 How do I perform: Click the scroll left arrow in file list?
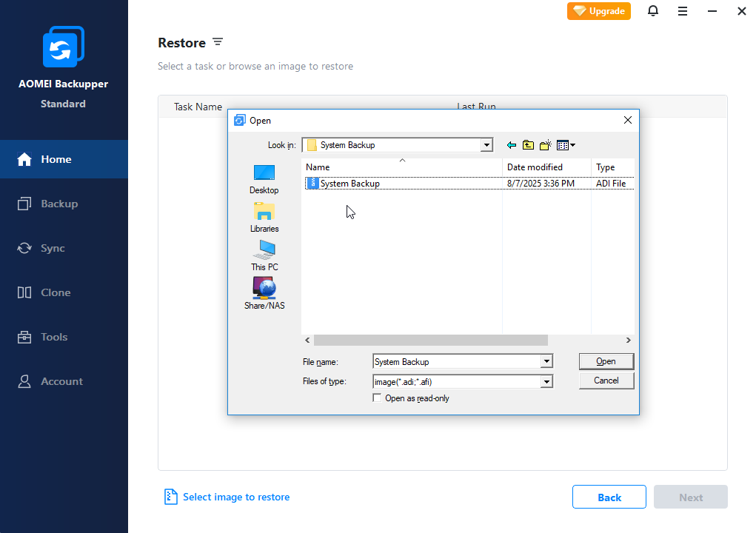click(307, 341)
